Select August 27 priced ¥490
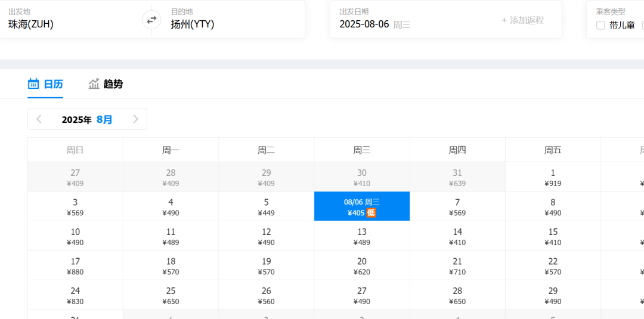Screen dimensions: 644x319 coord(362,295)
